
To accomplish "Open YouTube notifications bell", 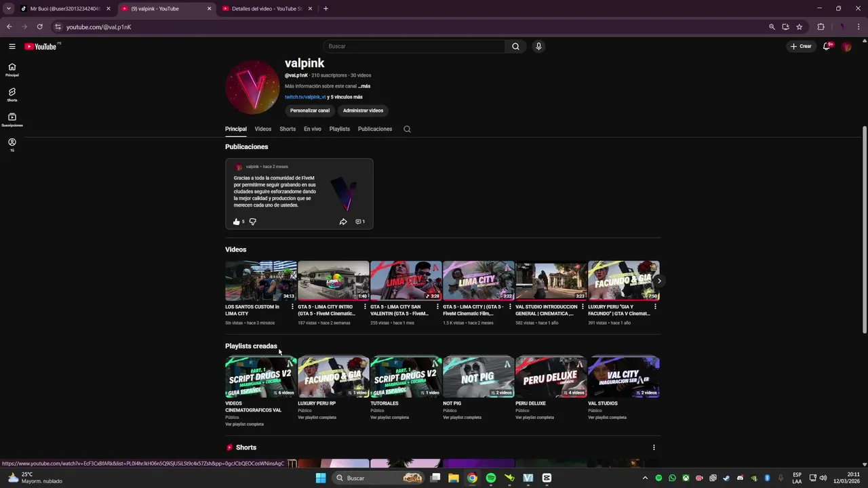I will (827, 46).
